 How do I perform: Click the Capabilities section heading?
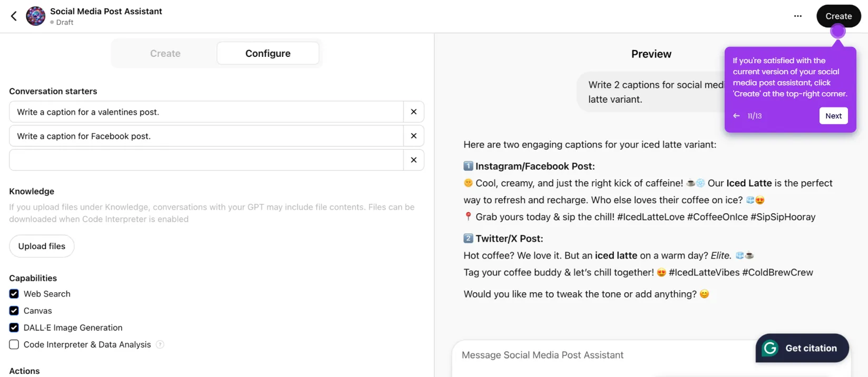33,278
